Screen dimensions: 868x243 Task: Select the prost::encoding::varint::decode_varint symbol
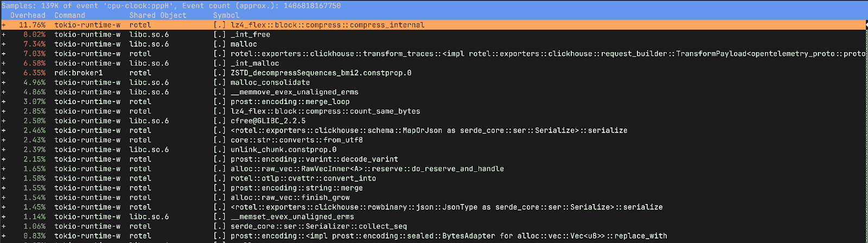coord(314,159)
